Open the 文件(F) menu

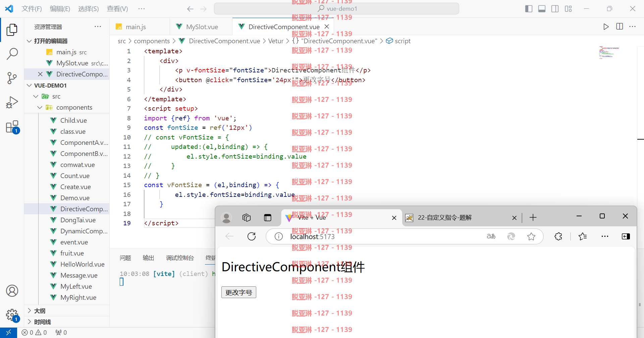click(32, 9)
